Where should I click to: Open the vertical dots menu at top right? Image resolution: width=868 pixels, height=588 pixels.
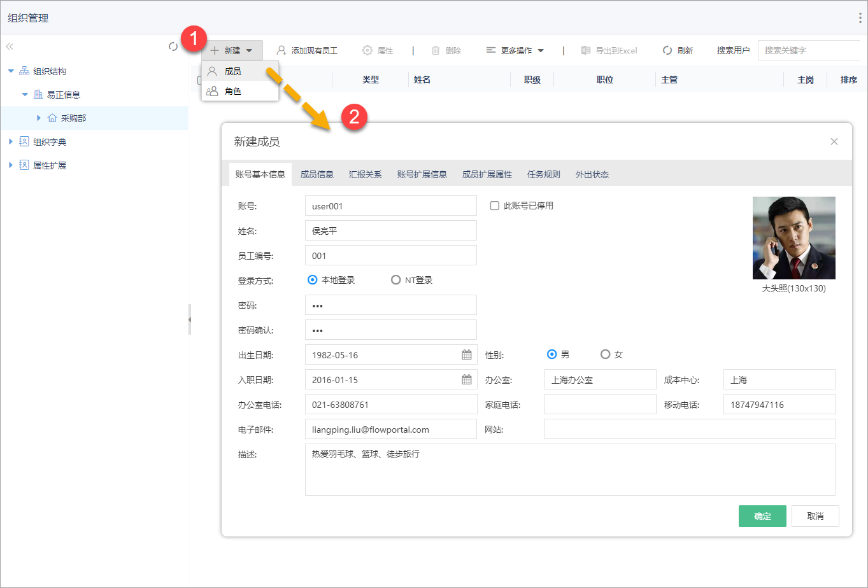pyautogui.click(x=860, y=18)
